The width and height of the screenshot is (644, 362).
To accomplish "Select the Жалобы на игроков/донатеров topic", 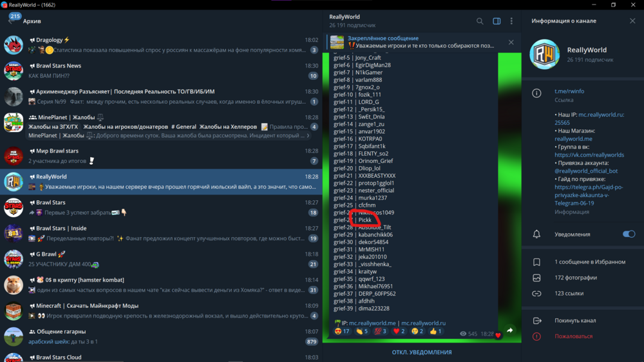I will coord(126,126).
